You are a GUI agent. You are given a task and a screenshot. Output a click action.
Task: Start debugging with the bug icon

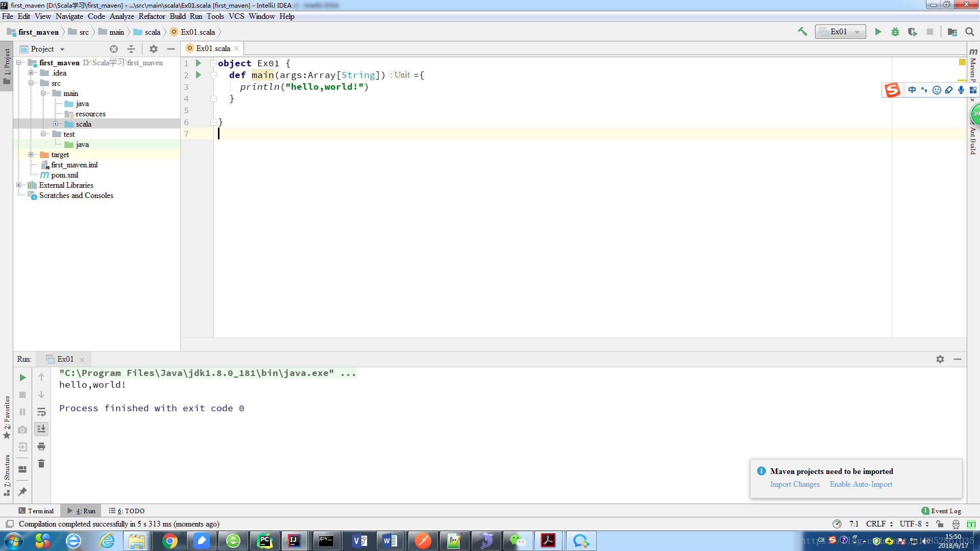point(895,32)
